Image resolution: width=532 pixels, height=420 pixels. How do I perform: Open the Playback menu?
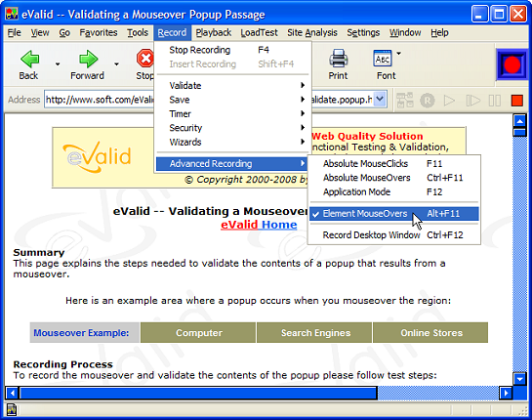tap(214, 32)
